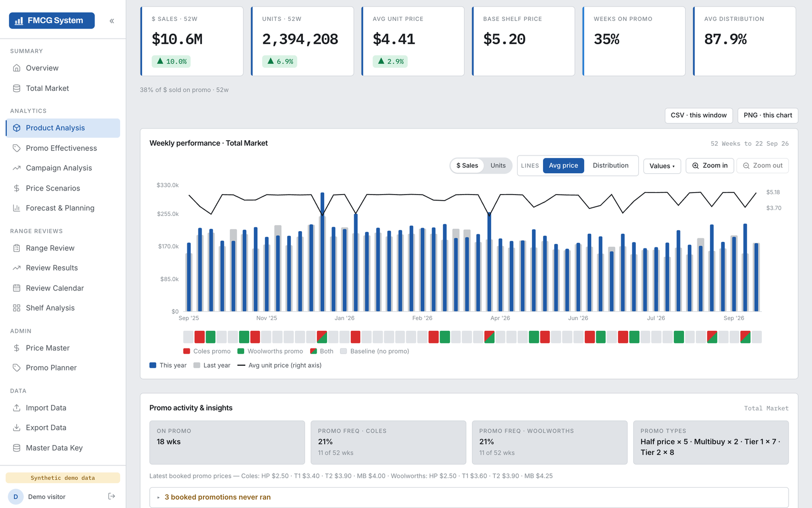This screenshot has height=508, width=812.
Task: Click the Promo Planner tag icon
Action: [17, 368]
